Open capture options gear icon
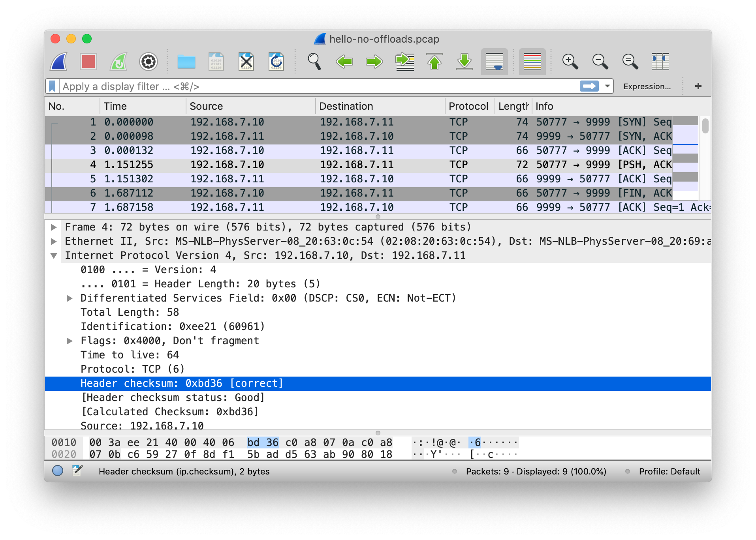Viewport: 756px width, 540px height. [x=149, y=62]
